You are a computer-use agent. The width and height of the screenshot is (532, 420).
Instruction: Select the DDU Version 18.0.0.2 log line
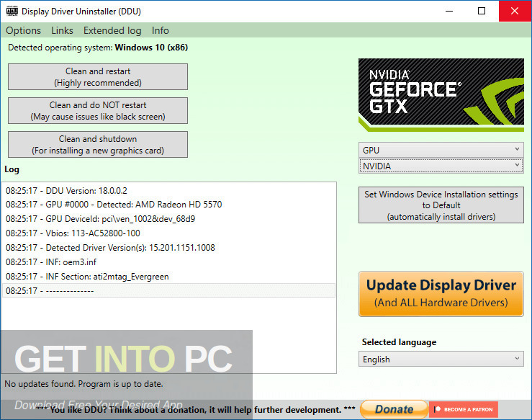168,190
